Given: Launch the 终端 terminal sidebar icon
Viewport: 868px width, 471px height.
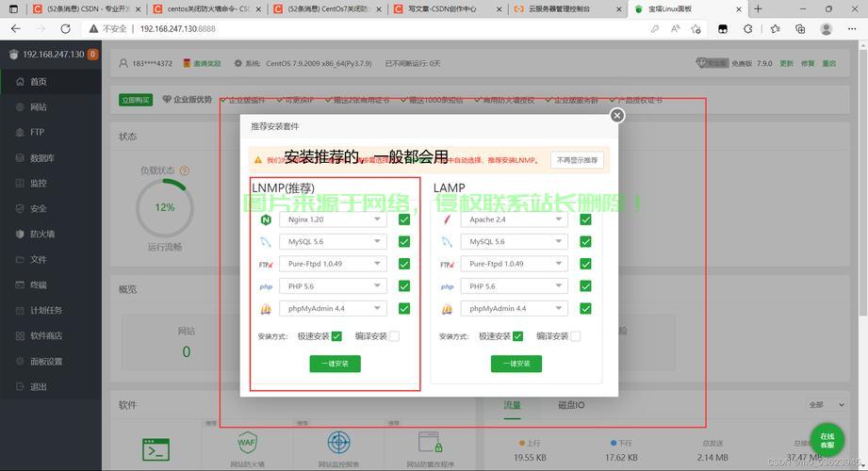Looking at the screenshot, I should [20, 285].
